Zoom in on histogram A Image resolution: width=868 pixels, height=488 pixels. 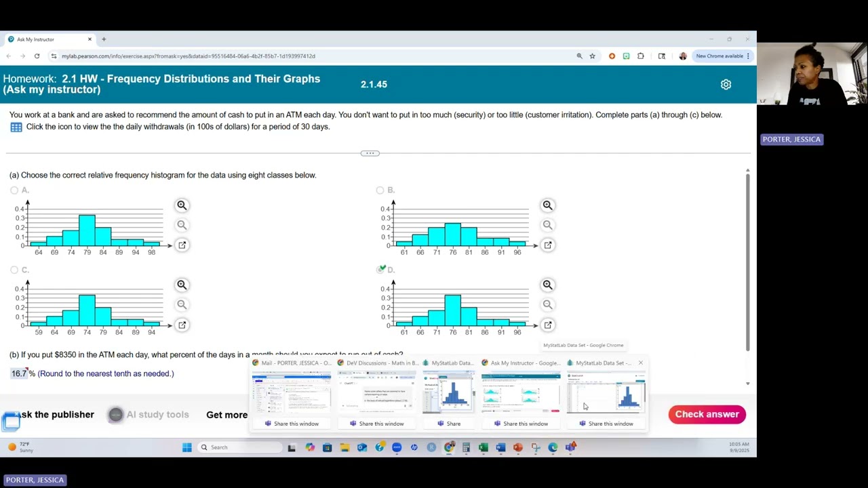click(182, 205)
